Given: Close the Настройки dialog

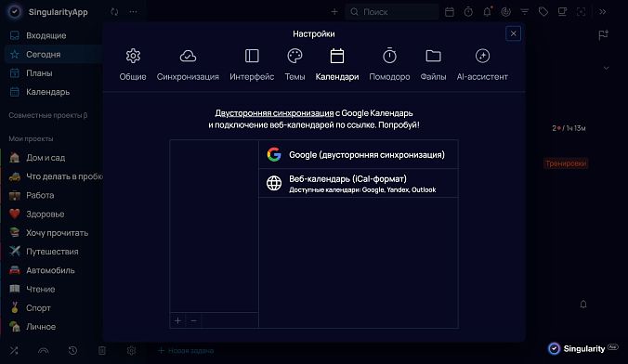Looking at the screenshot, I should (x=513, y=33).
